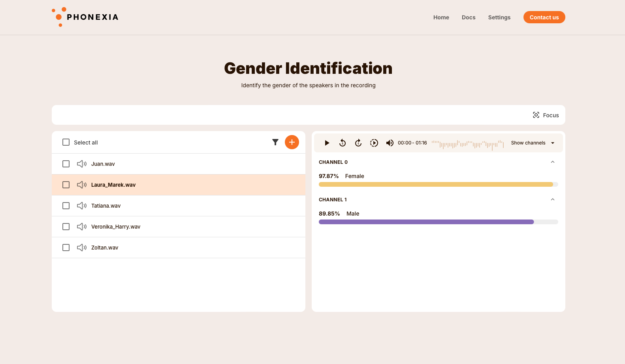Image resolution: width=625 pixels, height=364 pixels.
Task: Check the Juan.wav checkbox
Action: click(66, 164)
